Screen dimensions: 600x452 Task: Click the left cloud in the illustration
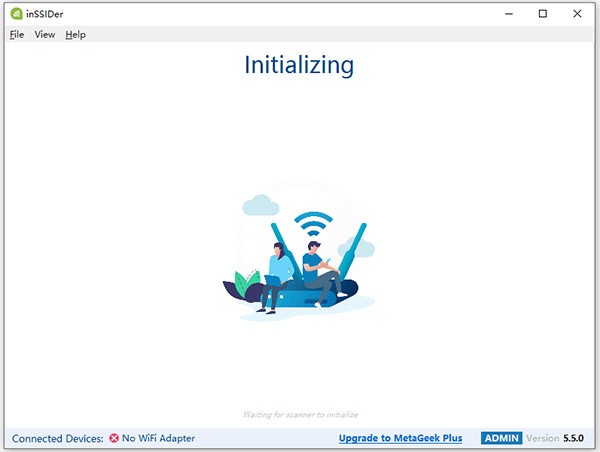(260, 205)
